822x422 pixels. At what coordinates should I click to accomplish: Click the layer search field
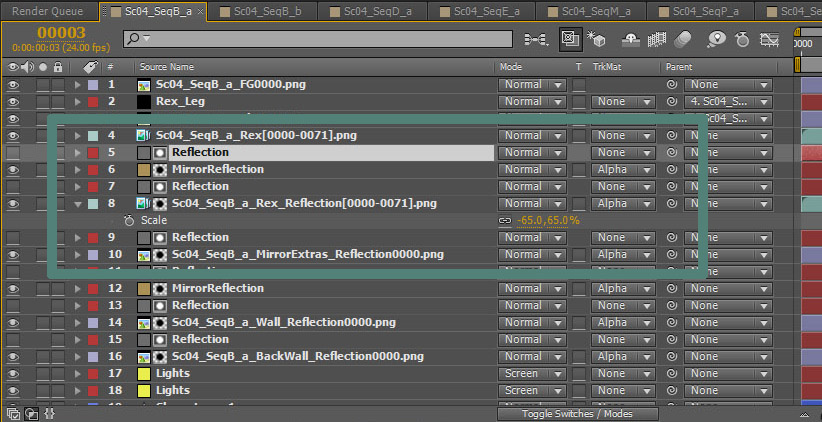click(318, 39)
